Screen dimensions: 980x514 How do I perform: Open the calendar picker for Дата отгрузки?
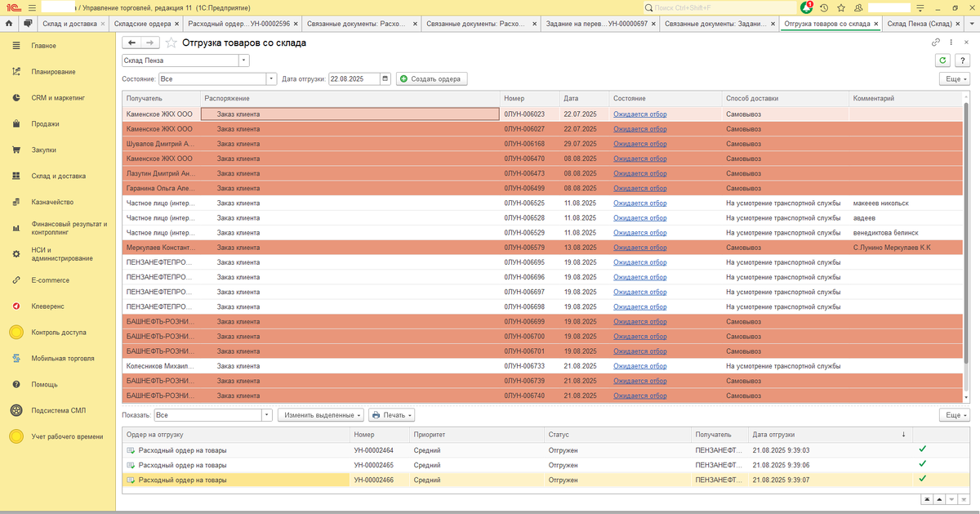pyautogui.click(x=385, y=79)
